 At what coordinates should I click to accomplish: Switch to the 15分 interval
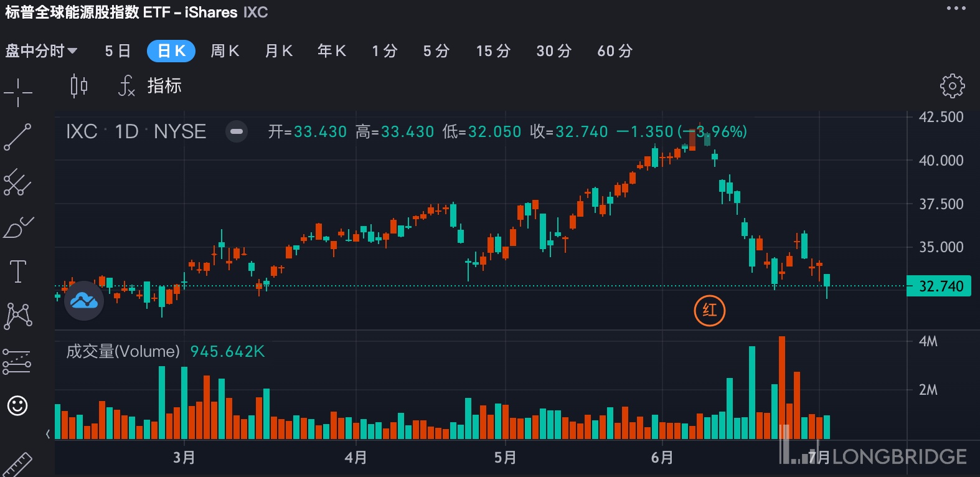[493, 51]
